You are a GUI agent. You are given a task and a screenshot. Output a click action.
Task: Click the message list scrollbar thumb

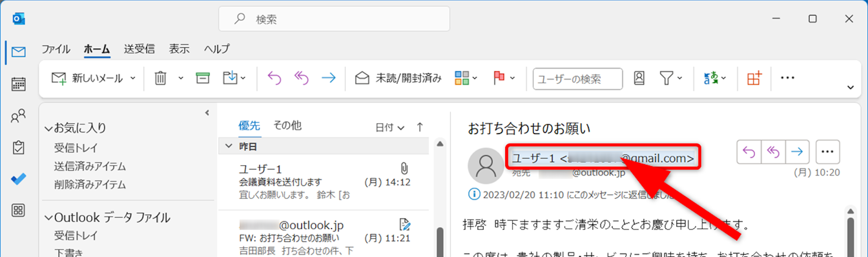click(440, 242)
